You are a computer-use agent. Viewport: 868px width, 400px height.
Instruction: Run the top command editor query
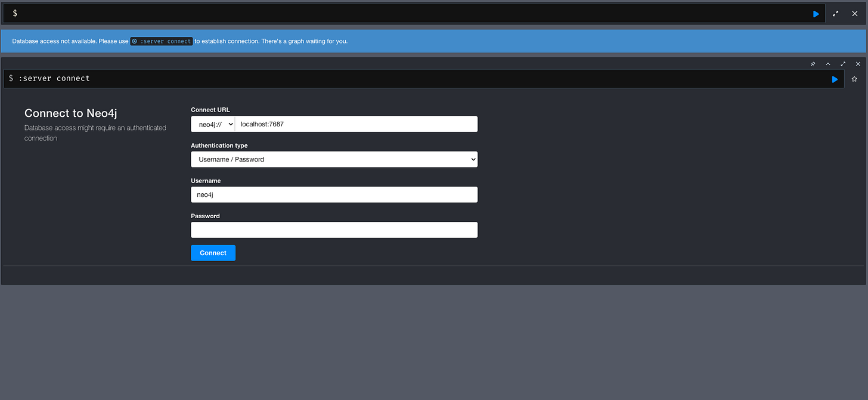pos(816,14)
